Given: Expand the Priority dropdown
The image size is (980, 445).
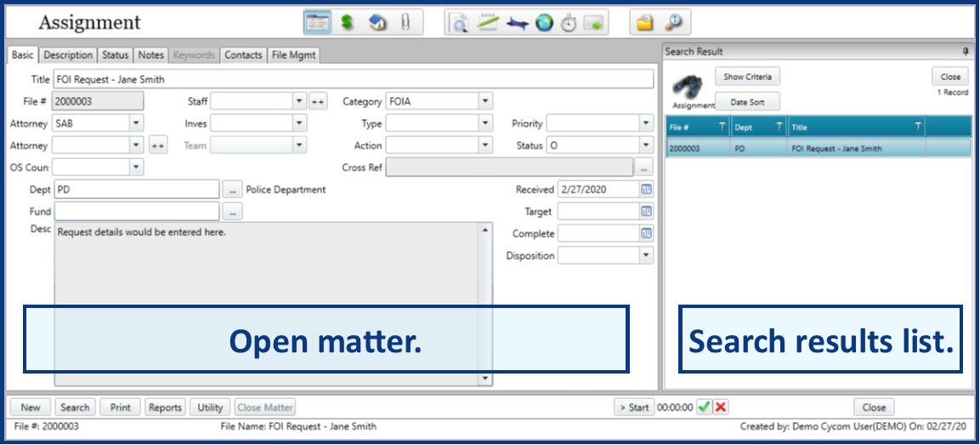Looking at the screenshot, I should [646, 123].
